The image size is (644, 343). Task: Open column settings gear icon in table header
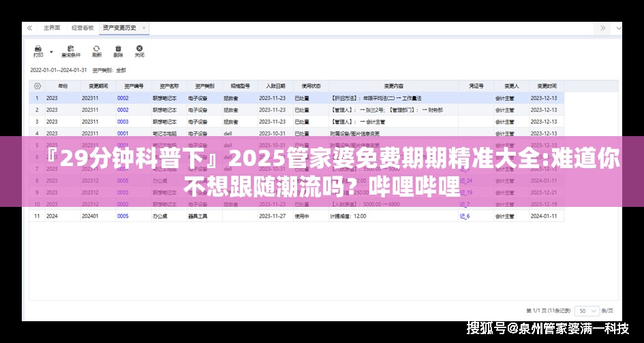click(37, 86)
